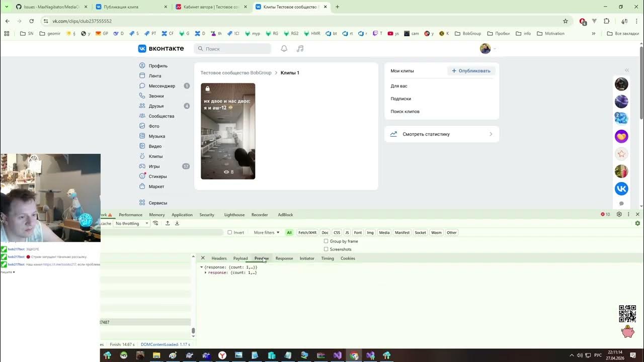
Task: Open Видео in the sidebar
Action: click(x=155, y=146)
